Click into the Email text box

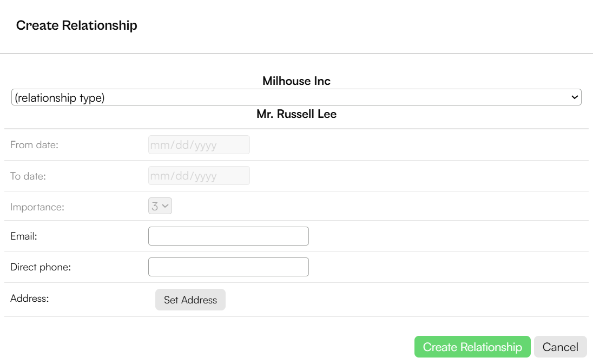[x=228, y=236]
